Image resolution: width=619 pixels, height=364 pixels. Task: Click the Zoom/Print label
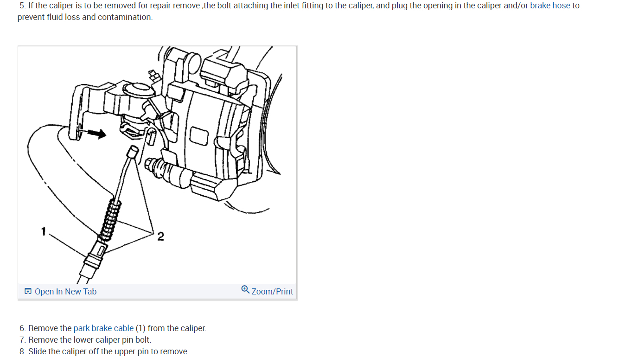[x=272, y=292]
